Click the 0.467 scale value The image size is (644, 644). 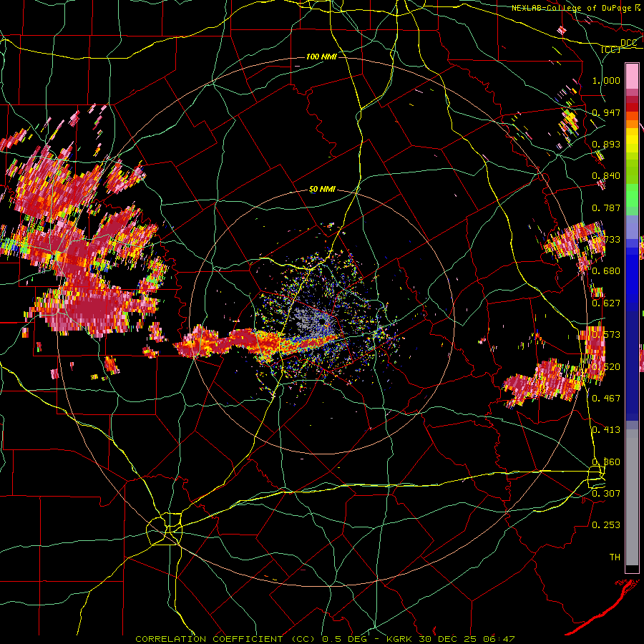[x=606, y=398]
